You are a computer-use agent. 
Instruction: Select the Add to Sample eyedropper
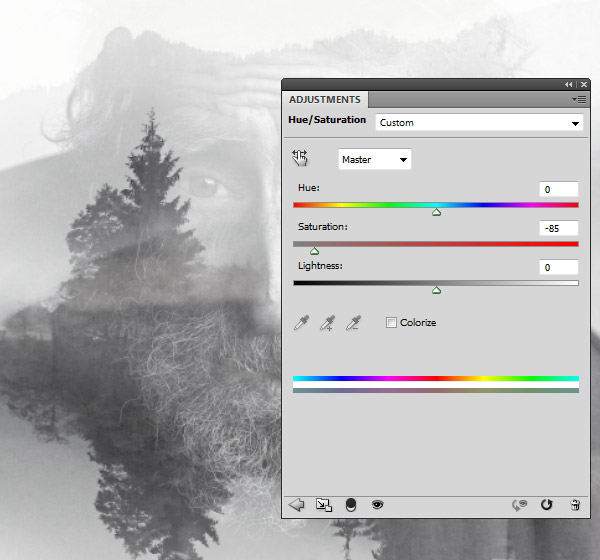tap(327, 323)
